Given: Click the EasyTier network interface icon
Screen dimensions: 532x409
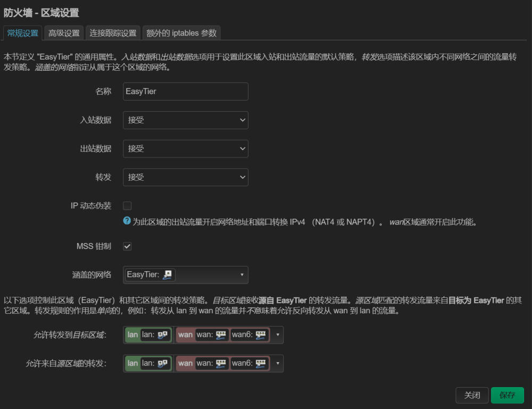Looking at the screenshot, I should pyautogui.click(x=167, y=274).
